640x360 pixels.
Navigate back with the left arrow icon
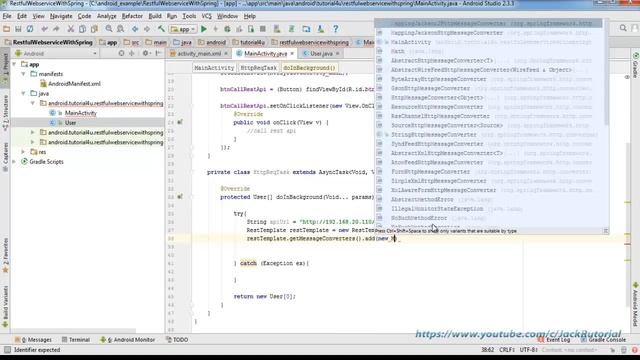click(x=135, y=29)
